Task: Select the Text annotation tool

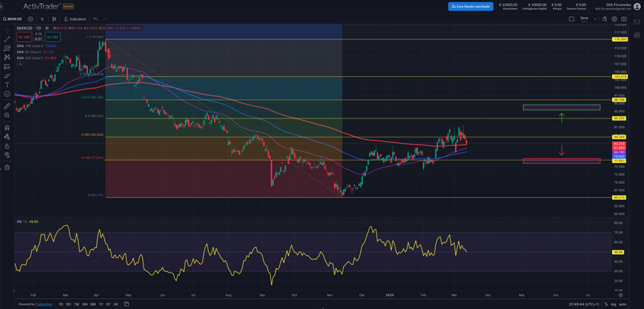Action: point(7,85)
